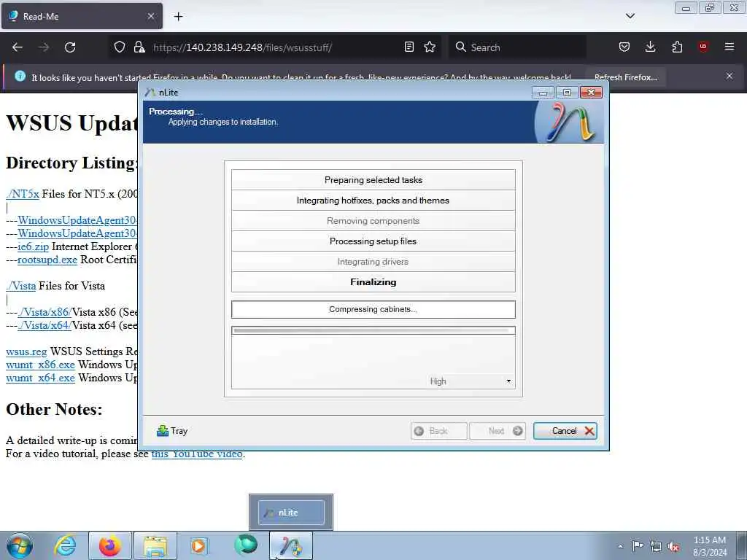This screenshot has width=747, height=560.
Task: Click Integrating hotfixes, packs and themes row
Action: (373, 201)
